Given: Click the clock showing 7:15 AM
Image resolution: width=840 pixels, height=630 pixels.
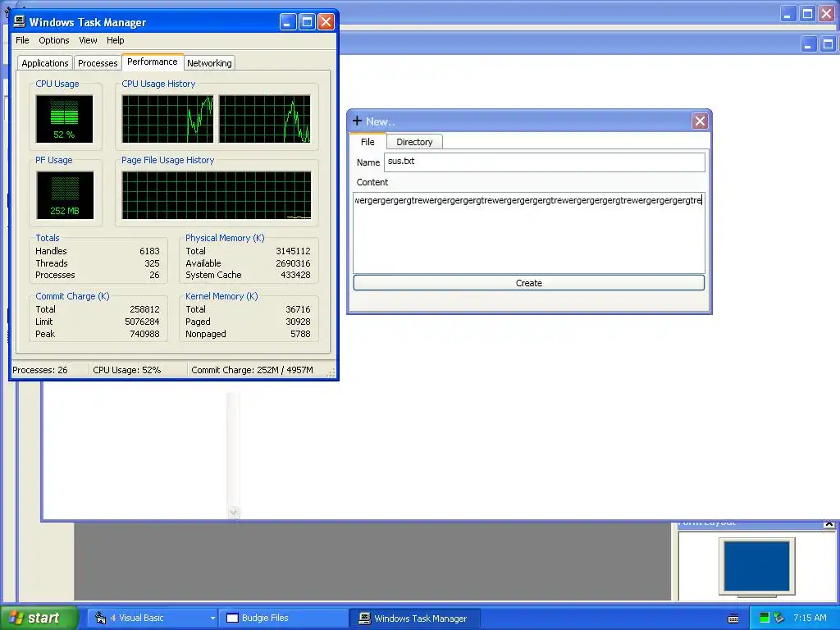Looking at the screenshot, I should point(810,618).
